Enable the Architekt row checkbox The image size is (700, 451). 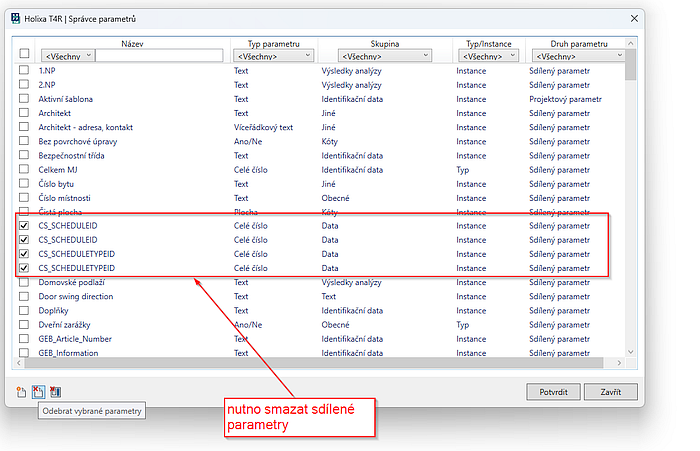(x=24, y=114)
